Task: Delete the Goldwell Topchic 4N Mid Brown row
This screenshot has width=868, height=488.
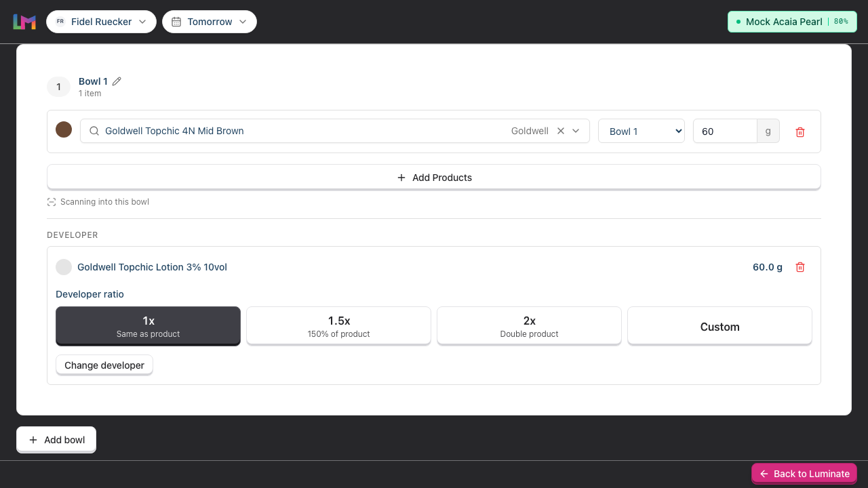Action: coord(800,131)
